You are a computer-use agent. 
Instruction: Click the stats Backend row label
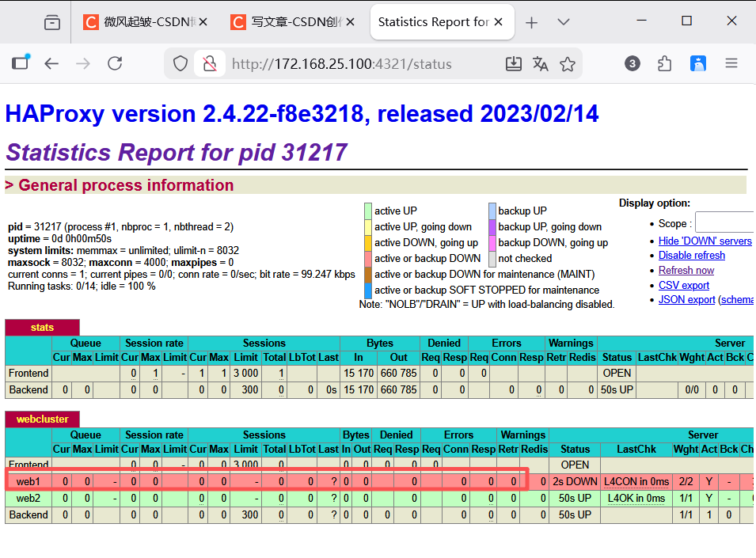tap(28, 389)
